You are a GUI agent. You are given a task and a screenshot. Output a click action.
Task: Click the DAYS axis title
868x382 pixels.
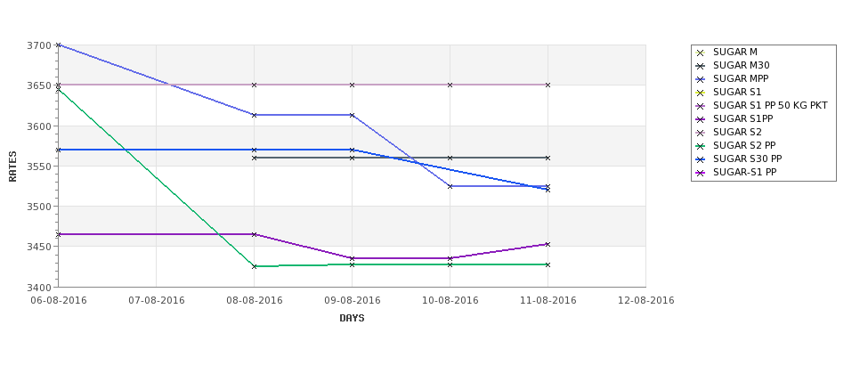(x=352, y=319)
